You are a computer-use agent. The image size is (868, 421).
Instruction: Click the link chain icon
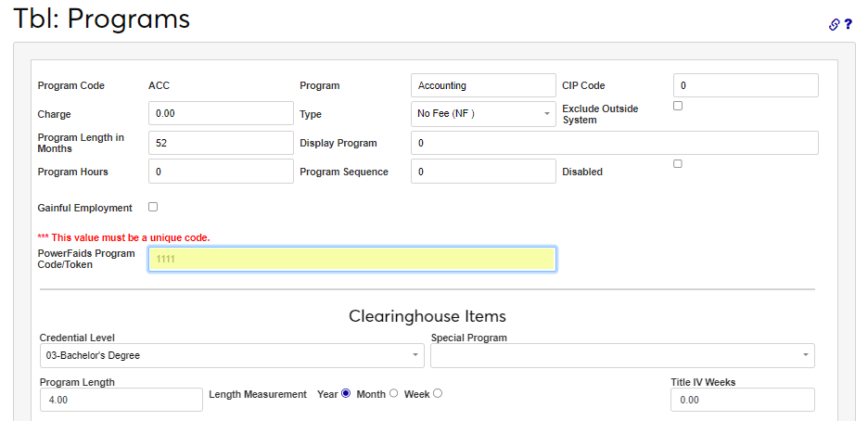coord(834,24)
